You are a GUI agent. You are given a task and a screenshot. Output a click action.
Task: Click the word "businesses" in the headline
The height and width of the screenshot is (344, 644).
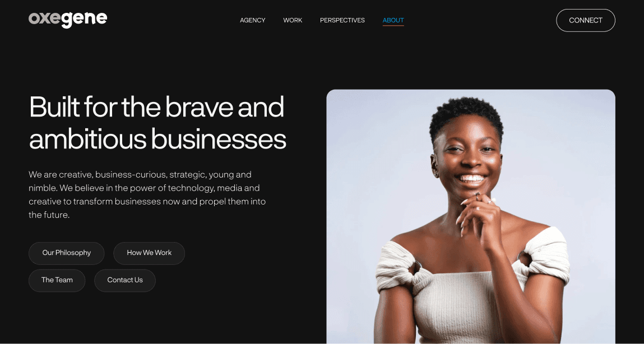pos(219,139)
